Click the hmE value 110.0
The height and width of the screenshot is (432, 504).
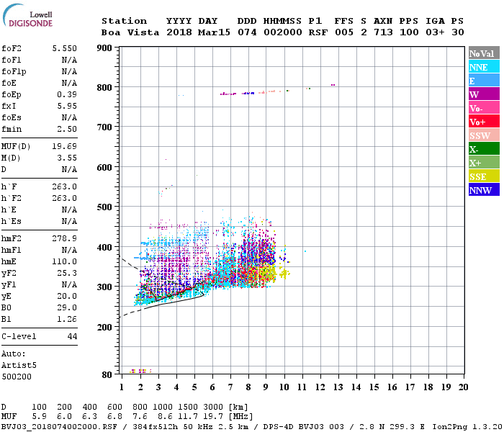coord(65,261)
